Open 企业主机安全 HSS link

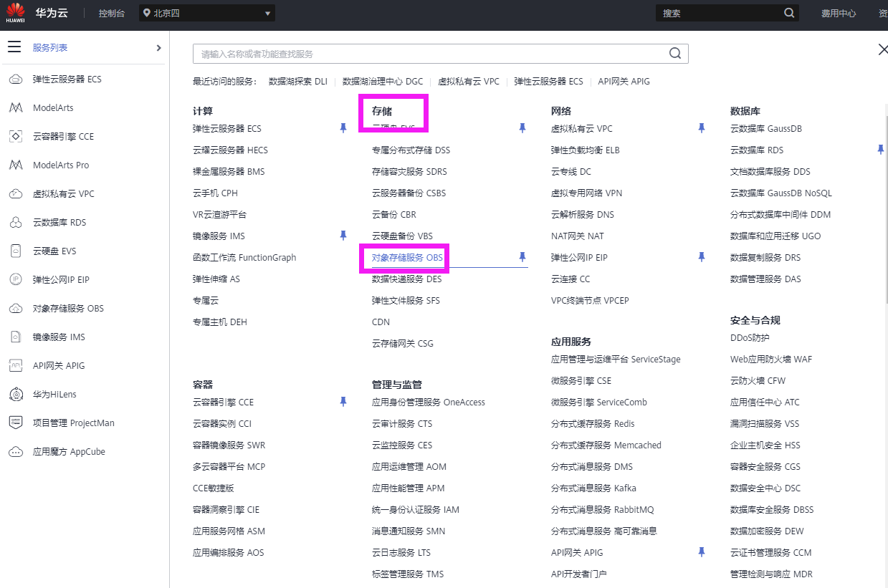coord(765,445)
